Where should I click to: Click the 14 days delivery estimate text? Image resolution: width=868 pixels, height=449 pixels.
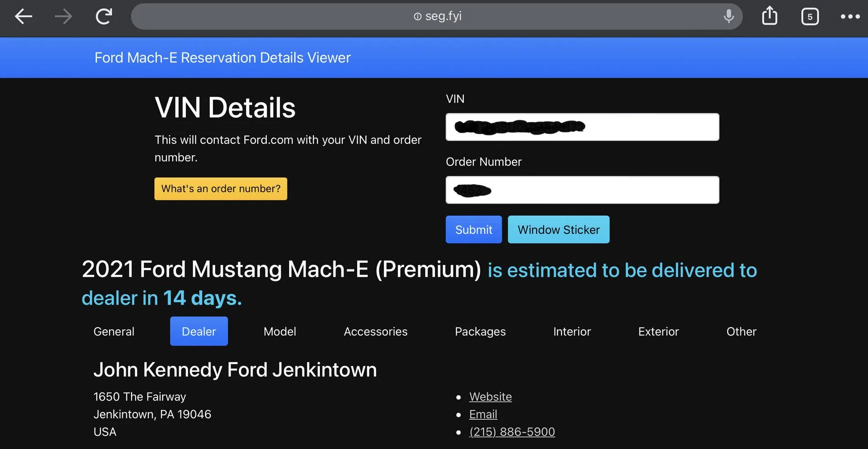click(202, 298)
